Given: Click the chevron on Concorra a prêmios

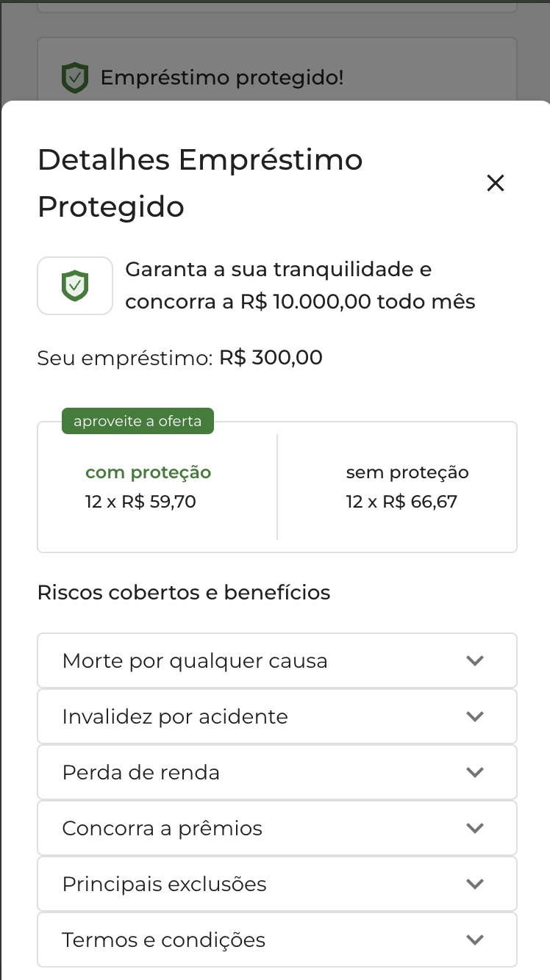Looking at the screenshot, I should (x=475, y=828).
